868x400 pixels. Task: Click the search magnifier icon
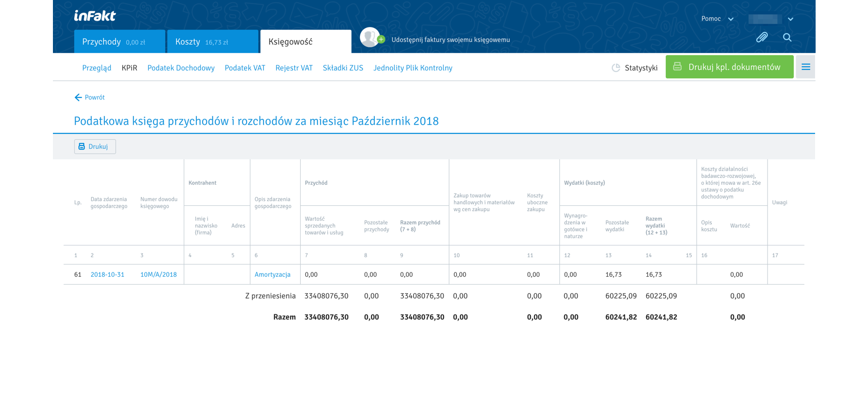(787, 37)
